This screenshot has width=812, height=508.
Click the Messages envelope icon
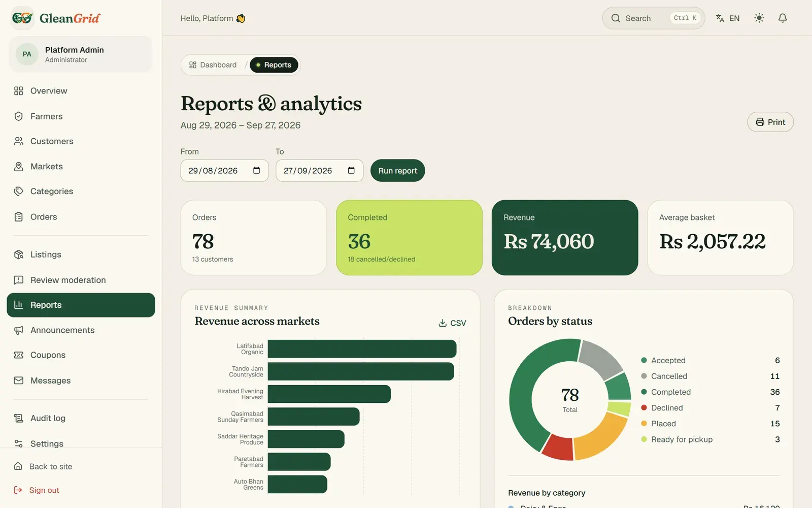point(19,380)
